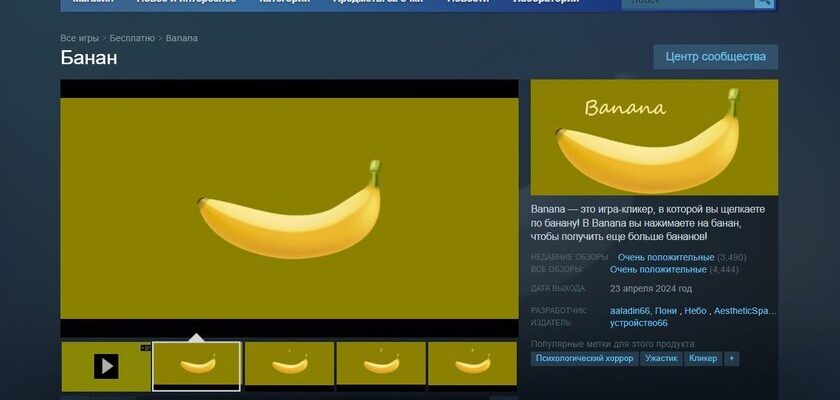Image resolution: width=840 pixels, height=400 pixels.
Task: Click the plus button next to tags
Action: tap(732, 358)
